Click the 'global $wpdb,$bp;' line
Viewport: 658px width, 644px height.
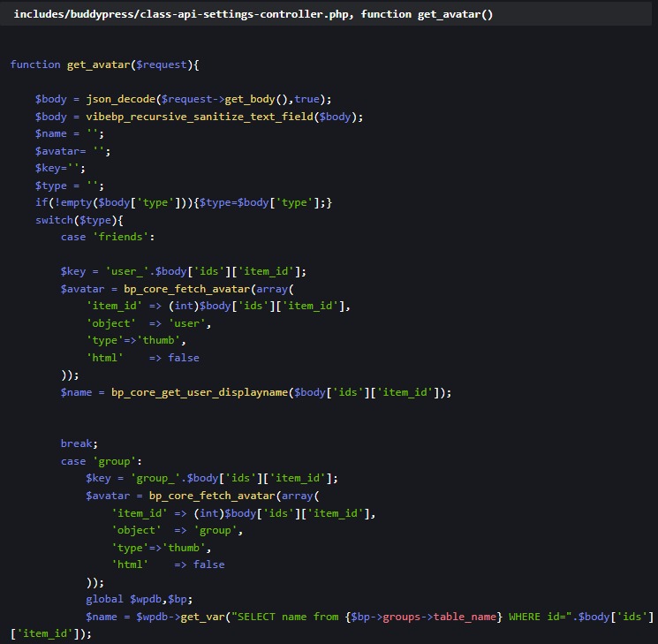[x=140, y=599]
